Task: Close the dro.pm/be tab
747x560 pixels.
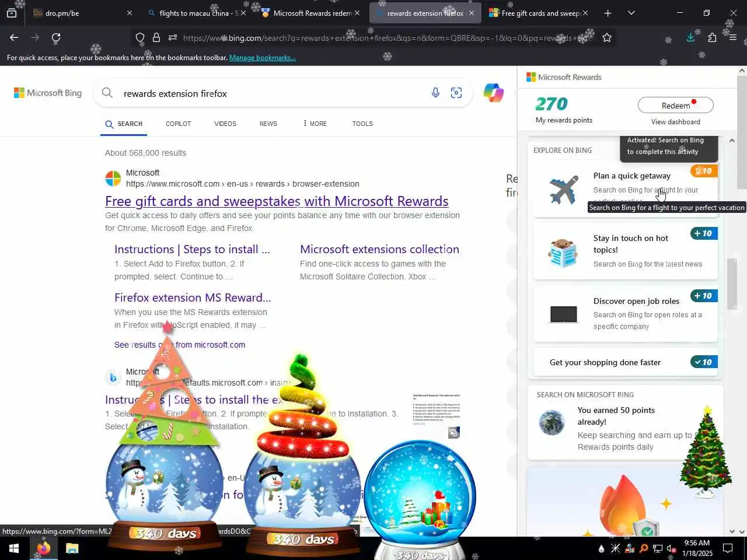Action: coord(130,13)
